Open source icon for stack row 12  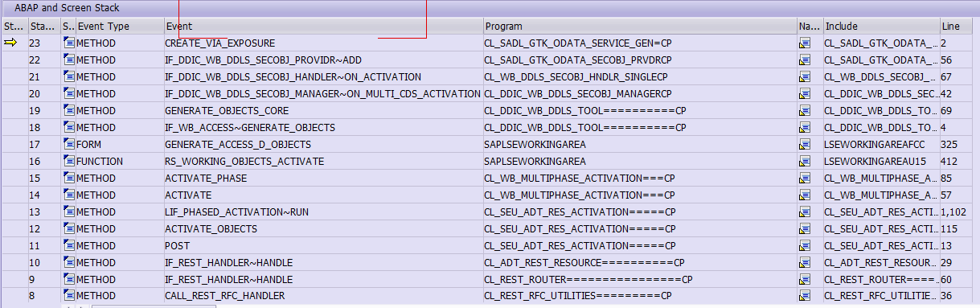point(68,229)
